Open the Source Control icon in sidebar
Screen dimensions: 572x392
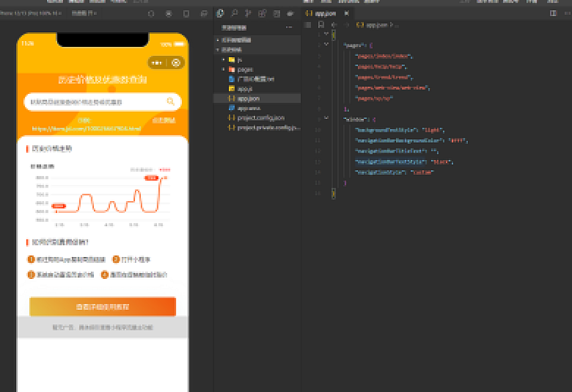(249, 13)
